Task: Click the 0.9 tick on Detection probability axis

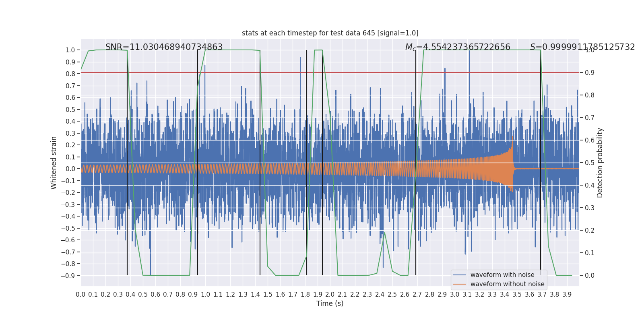Action: point(590,73)
